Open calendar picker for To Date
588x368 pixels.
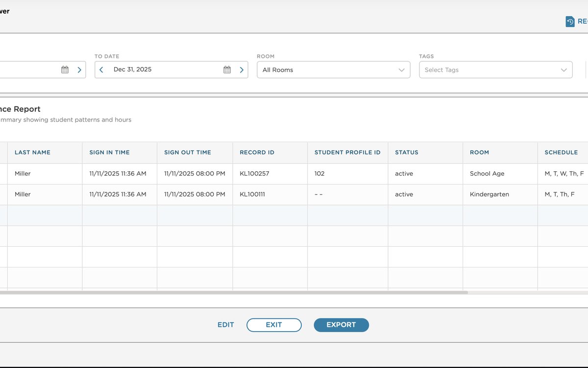(x=227, y=70)
